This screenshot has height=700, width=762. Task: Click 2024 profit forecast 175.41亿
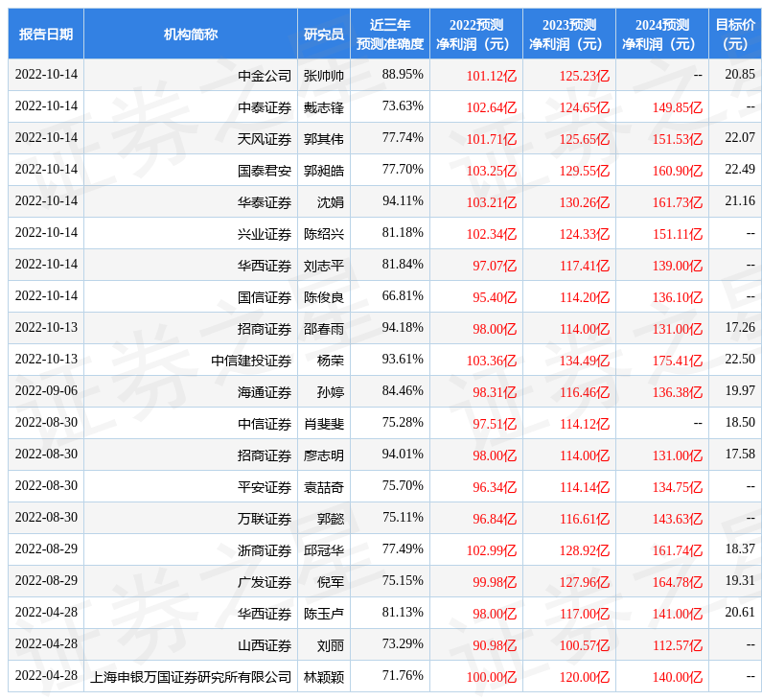click(678, 361)
